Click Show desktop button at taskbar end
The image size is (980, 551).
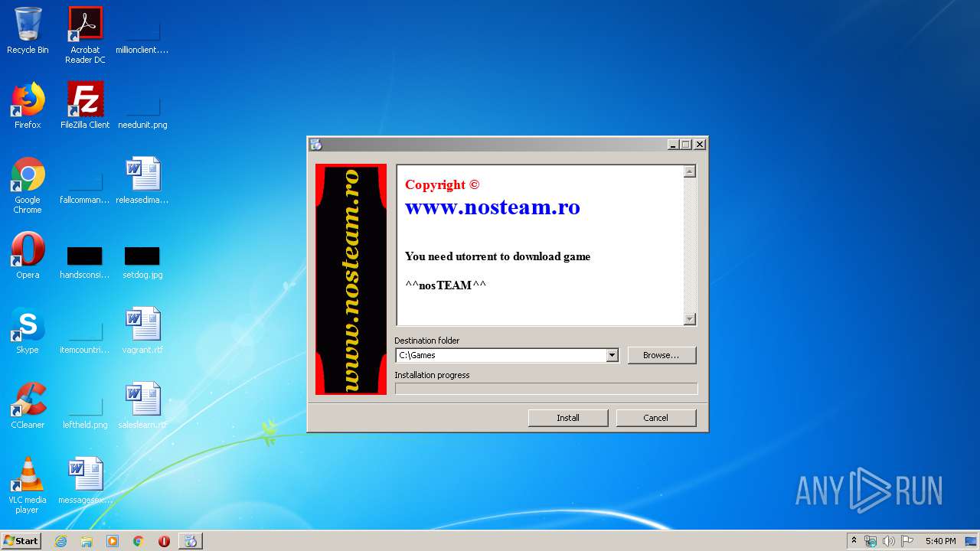pyautogui.click(x=972, y=541)
